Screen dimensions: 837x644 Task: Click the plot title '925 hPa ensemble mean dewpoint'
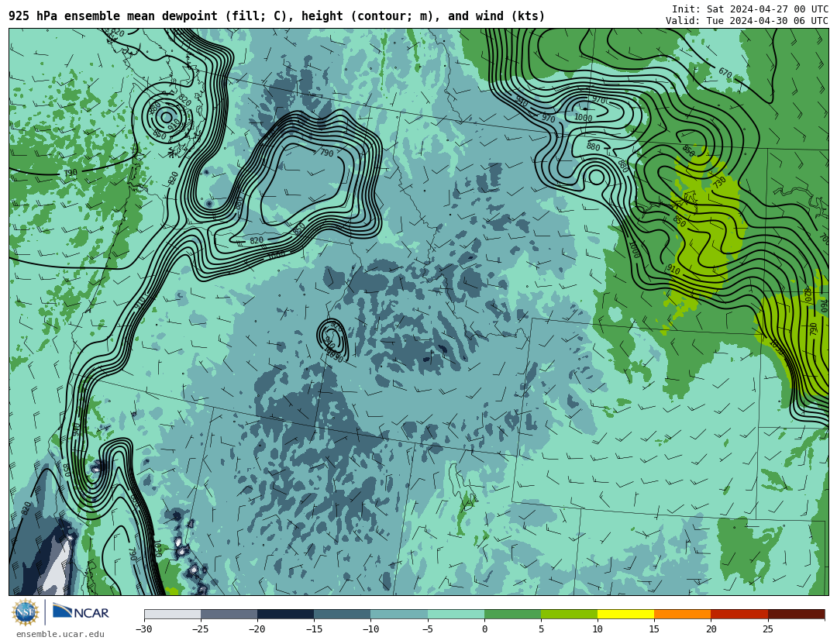[x=113, y=16]
